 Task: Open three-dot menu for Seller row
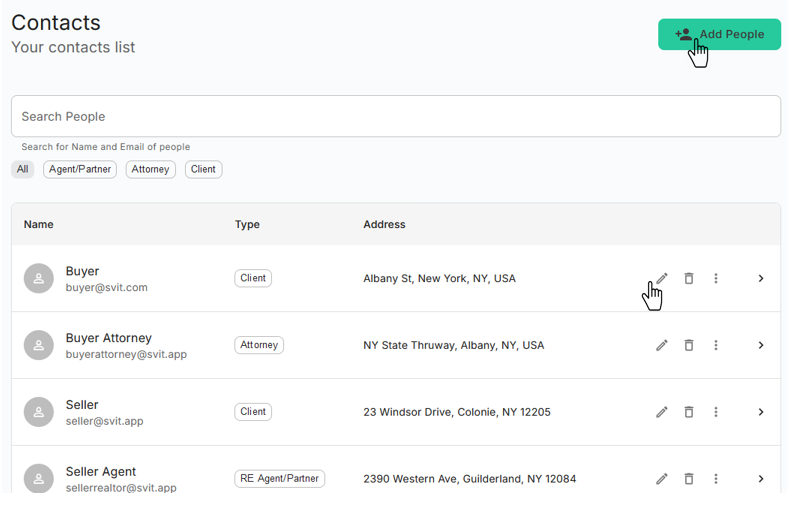tap(716, 412)
